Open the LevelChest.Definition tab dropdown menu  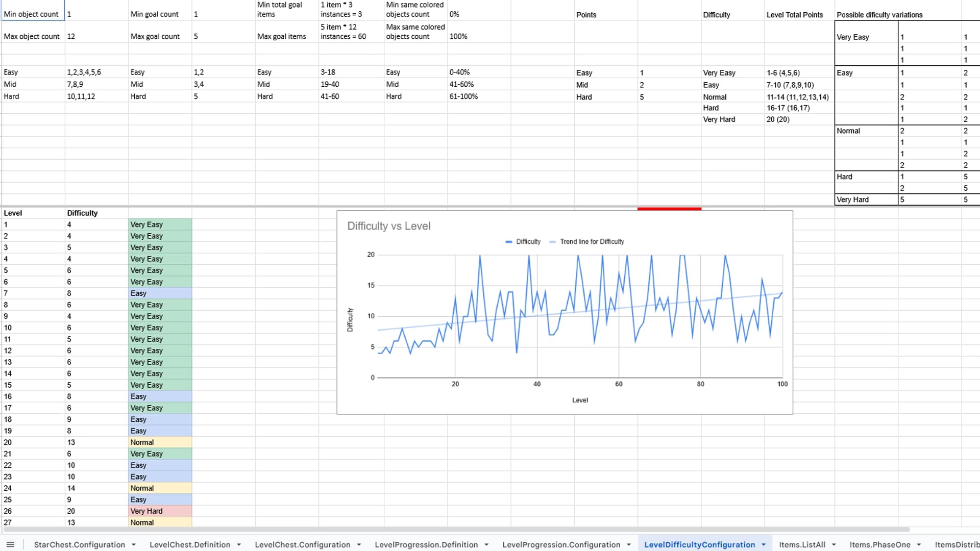[x=239, y=544]
